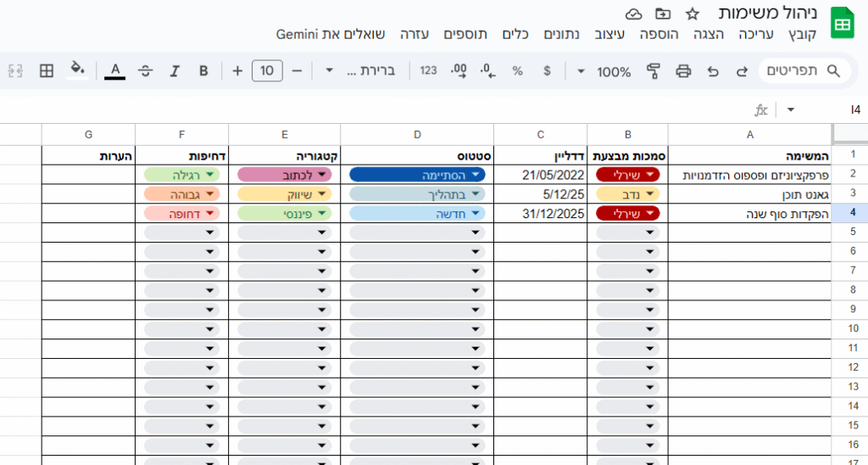
Task: Select the cell with date 5/12/25
Action: tap(540, 194)
